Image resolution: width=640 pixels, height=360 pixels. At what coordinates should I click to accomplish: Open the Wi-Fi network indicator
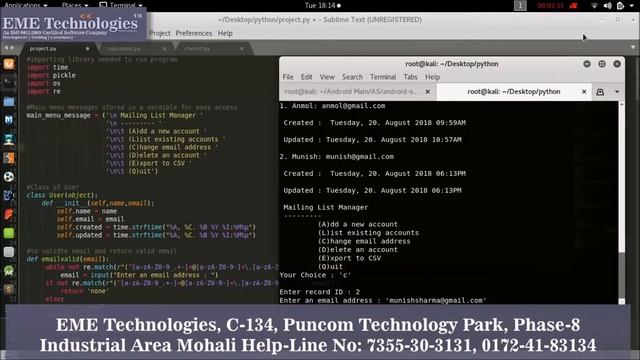(594, 5)
